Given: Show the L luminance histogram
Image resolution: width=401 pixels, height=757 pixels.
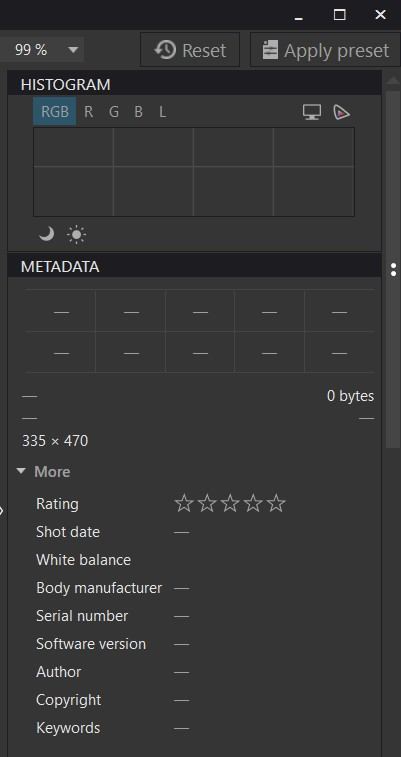Looking at the screenshot, I should [x=163, y=112].
